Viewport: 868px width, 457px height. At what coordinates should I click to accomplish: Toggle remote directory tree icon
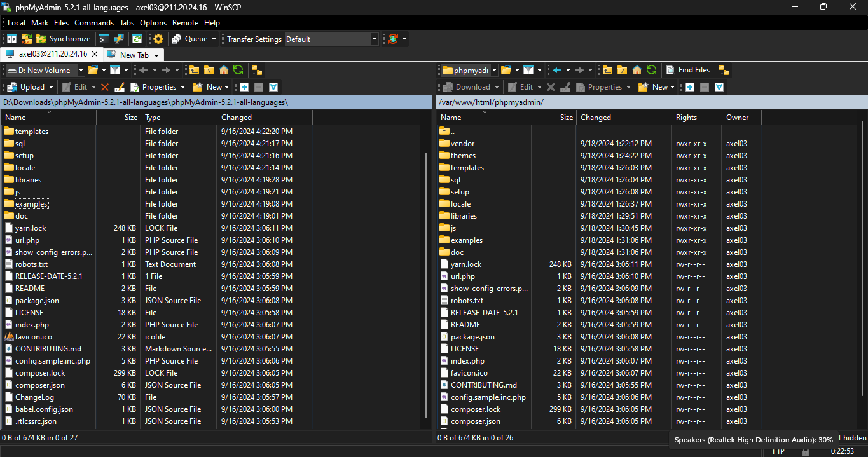click(724, 70)
